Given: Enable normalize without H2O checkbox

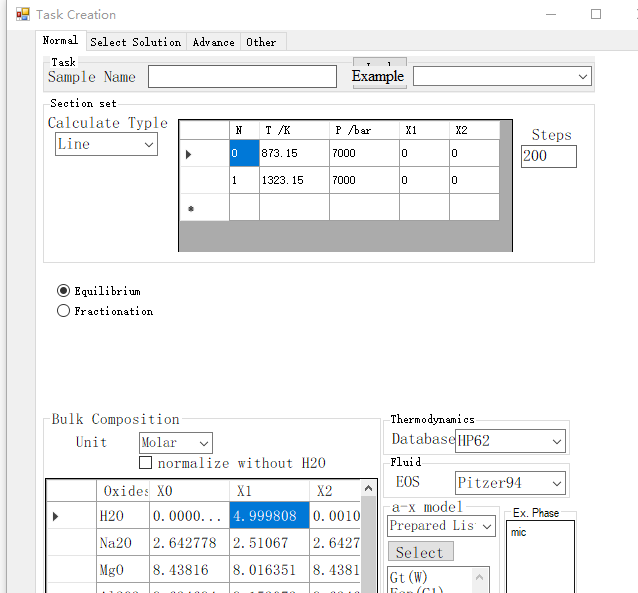Looking at the screenshot, I should (146, 463).
